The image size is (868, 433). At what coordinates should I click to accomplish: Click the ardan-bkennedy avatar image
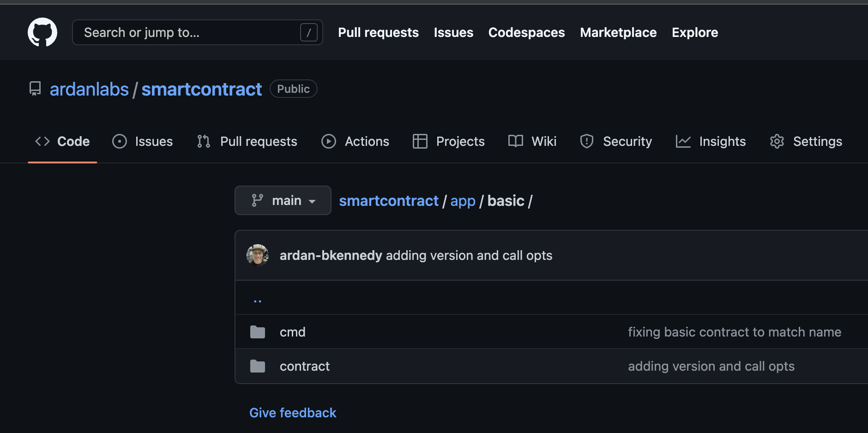click(258, 255)
